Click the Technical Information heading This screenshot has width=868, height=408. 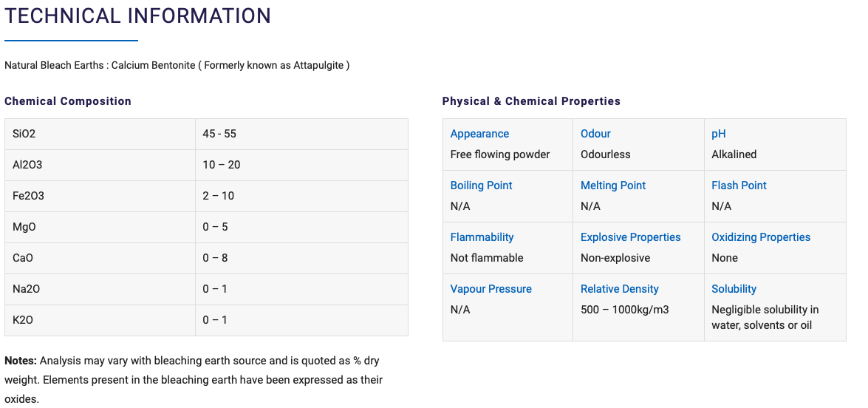click(x=137, y=16)
